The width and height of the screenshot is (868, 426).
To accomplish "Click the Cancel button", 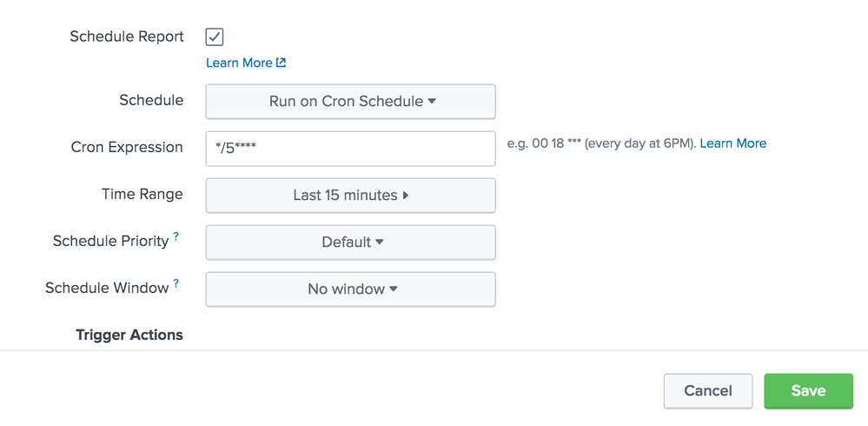I will 708,391.
